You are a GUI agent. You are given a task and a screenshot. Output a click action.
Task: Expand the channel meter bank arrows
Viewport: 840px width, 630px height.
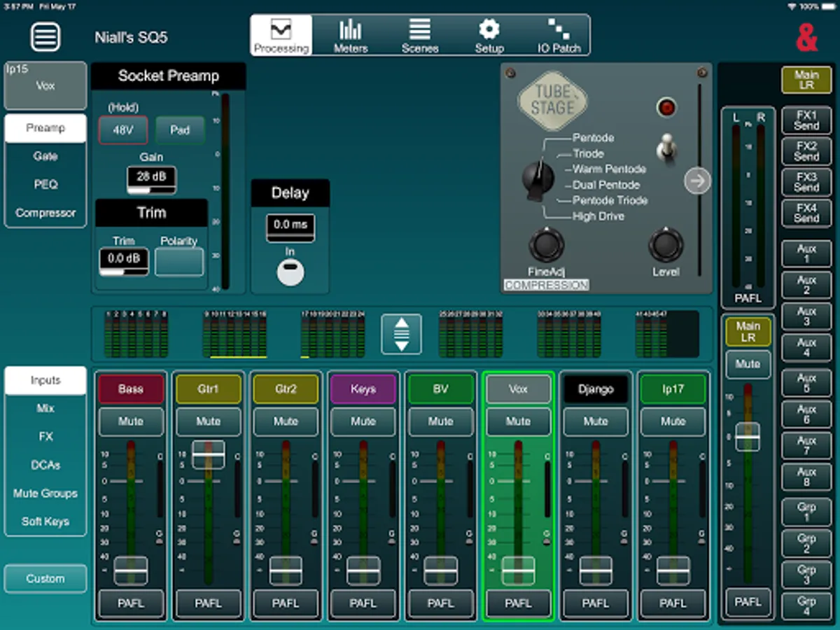pyautogui.click(x=401, y=334)
